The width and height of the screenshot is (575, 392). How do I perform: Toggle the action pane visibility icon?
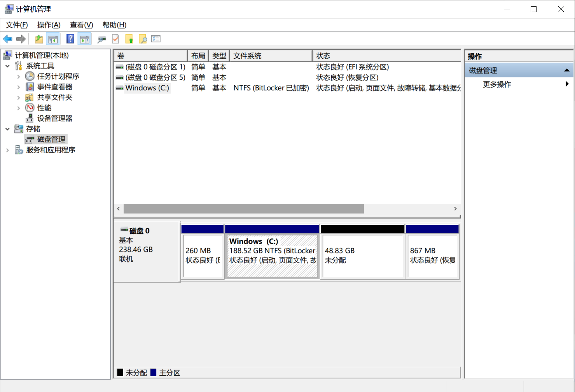pos(84,38)
